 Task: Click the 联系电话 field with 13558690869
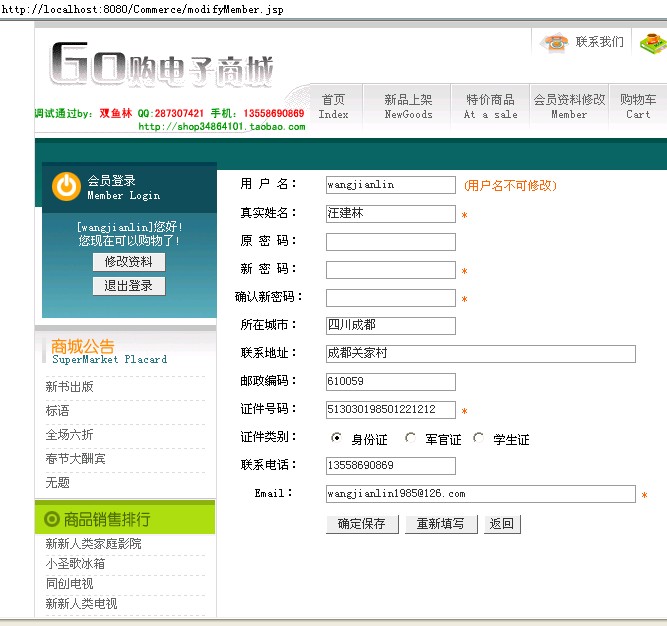(x=391, y=466)
